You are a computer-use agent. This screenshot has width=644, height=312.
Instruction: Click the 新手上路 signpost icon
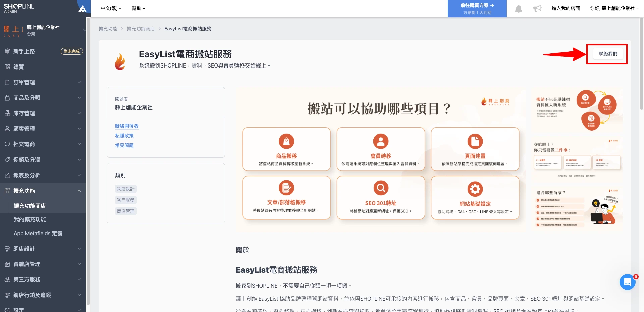point(7,51)
